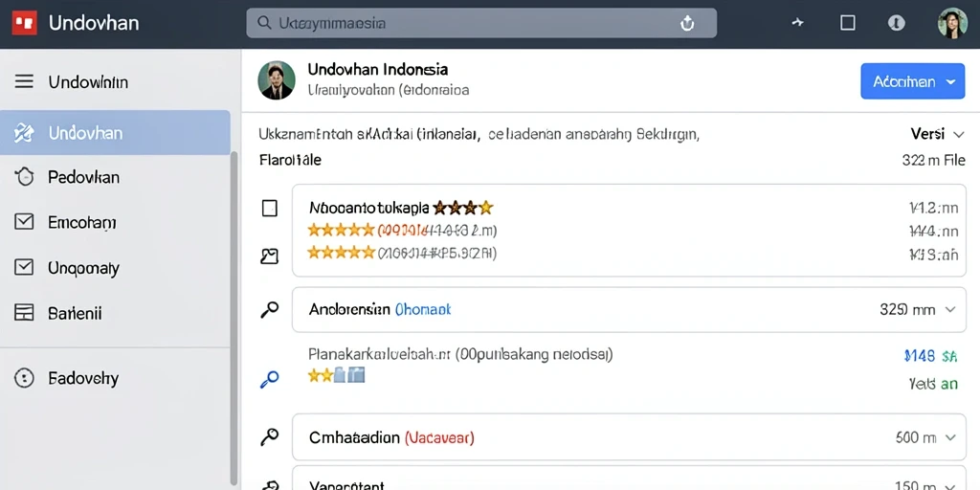Select Pedovkan in the sidebar

tap(84, 177)
